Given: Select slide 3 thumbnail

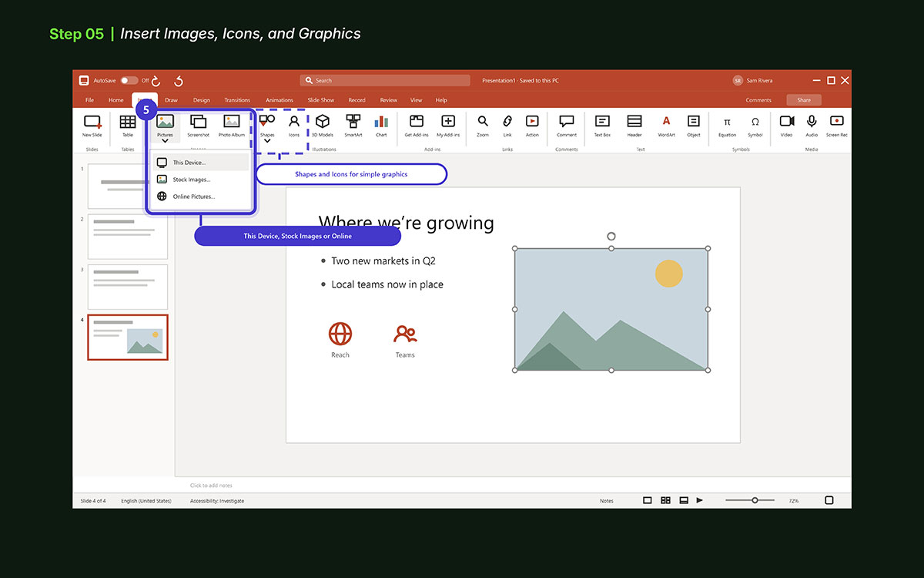Looking at the screenshot, I should (128, 287).
